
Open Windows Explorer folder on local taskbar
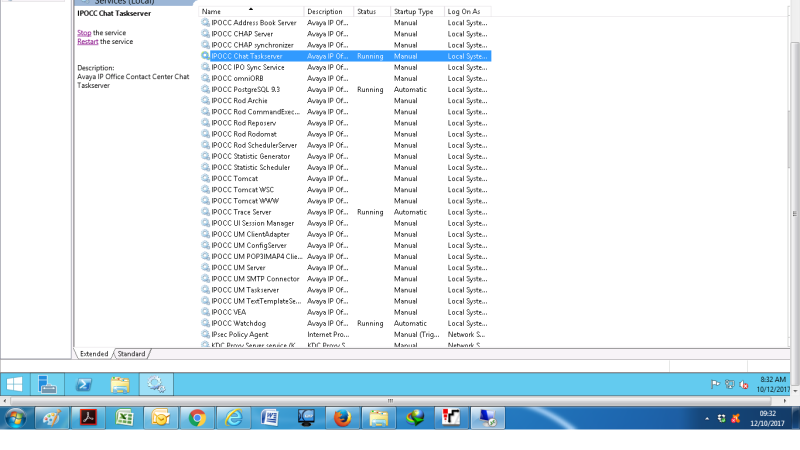[379, 418]
